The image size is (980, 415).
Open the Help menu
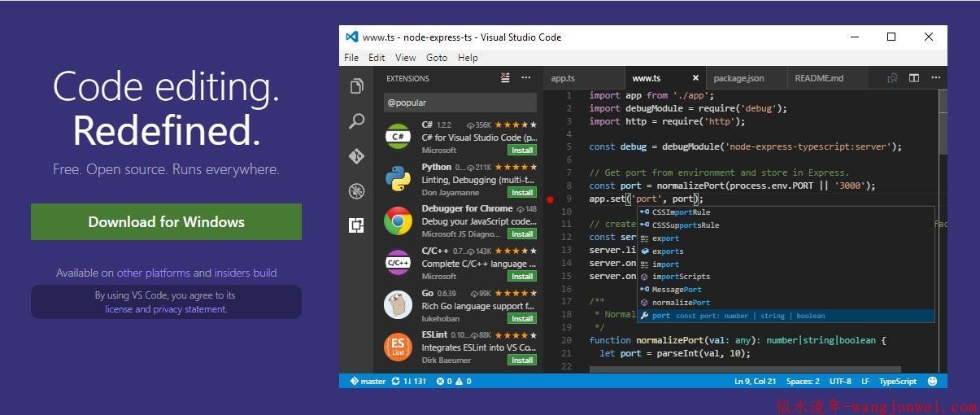[468, 58]
